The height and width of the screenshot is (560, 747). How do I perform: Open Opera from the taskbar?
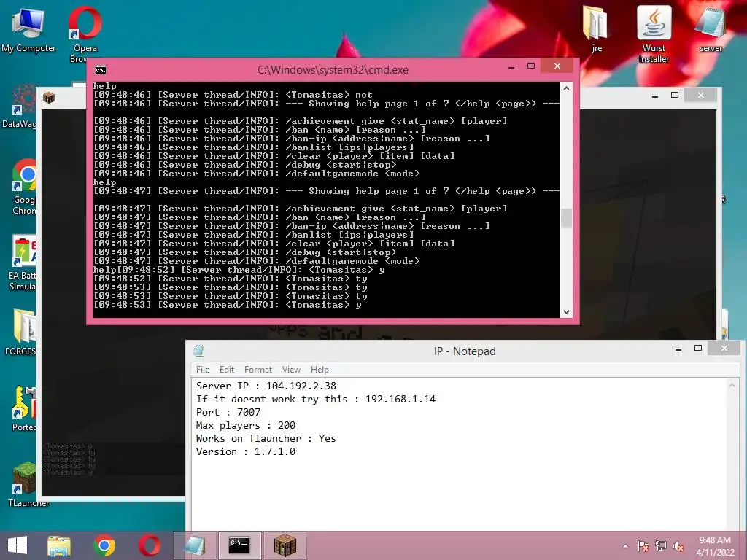point(150,545)
